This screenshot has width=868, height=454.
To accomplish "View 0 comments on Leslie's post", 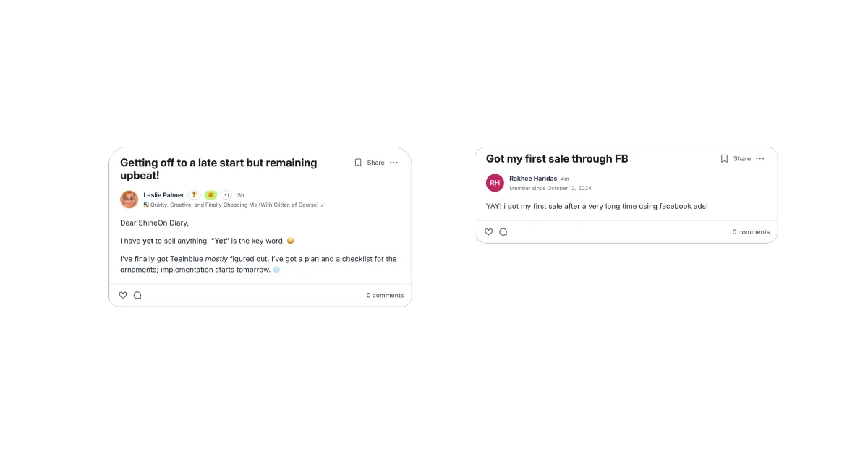I will (385, 295).
